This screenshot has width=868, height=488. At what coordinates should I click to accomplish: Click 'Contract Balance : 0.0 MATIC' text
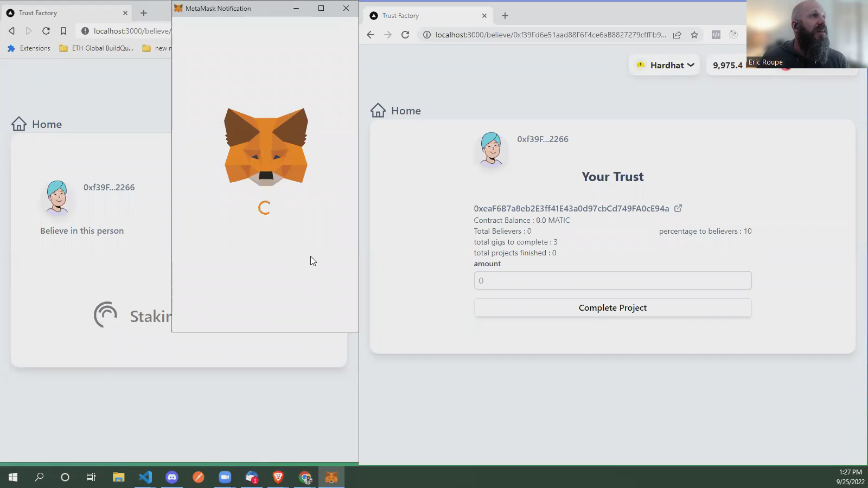pos(522,220)
